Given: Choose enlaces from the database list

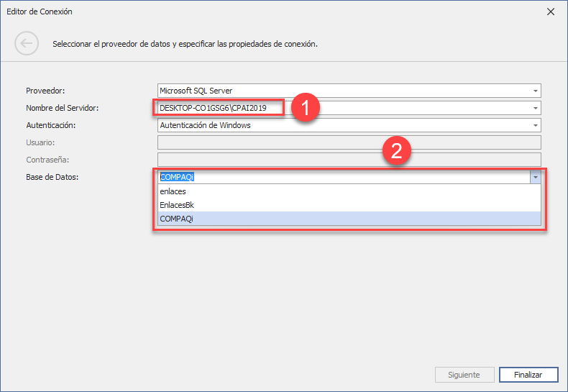Looking at the screenshot, I should click(x=349, y=191).
